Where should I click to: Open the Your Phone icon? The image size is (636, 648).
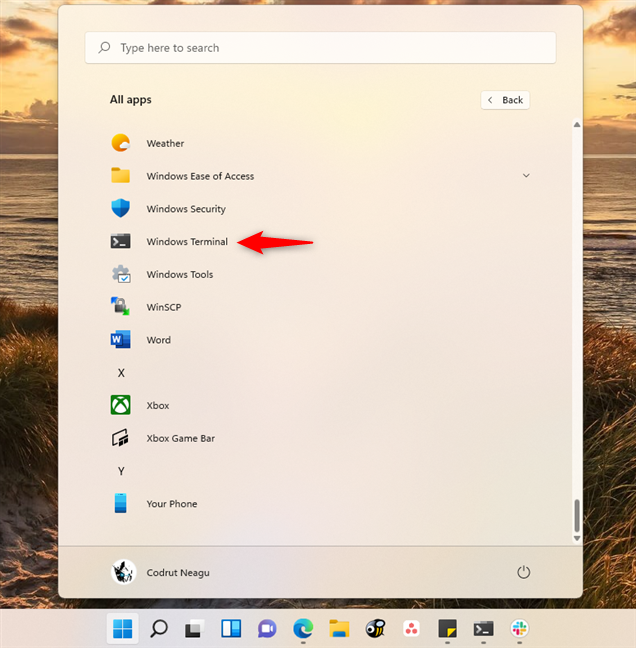tap(121, 503)
